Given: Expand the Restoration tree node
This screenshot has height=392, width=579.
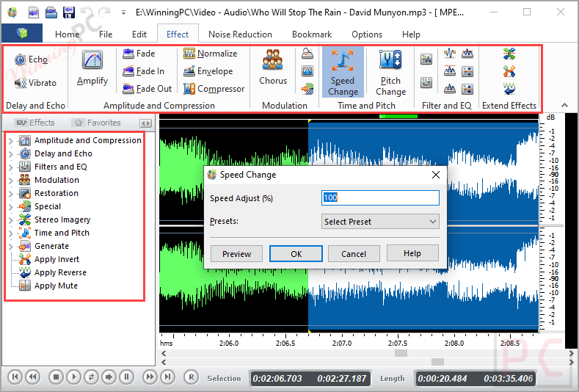Looking at the screenshot, I should (x=11, y=194).
